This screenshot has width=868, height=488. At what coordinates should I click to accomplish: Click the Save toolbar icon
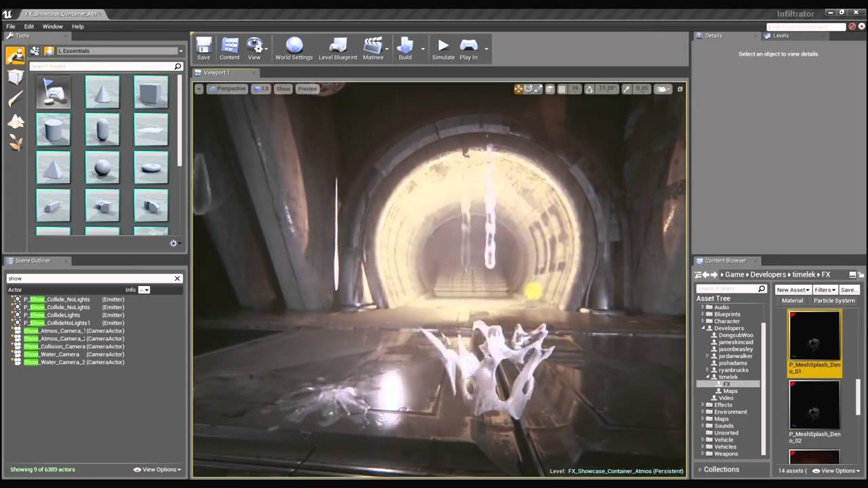click(x=203, y=49)
